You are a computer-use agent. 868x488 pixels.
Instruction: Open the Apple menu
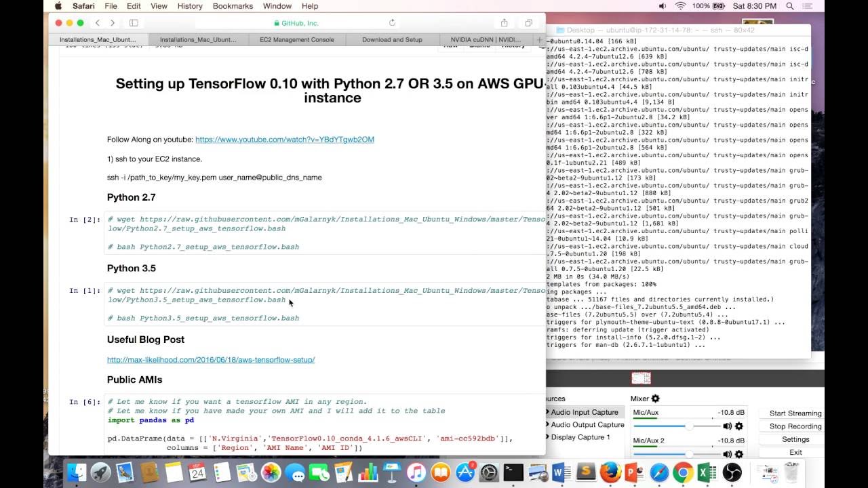(x=58, y=6)
